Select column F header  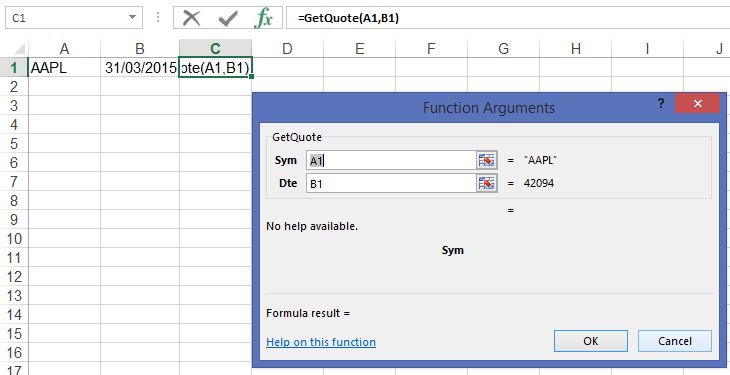click(431, 48)
